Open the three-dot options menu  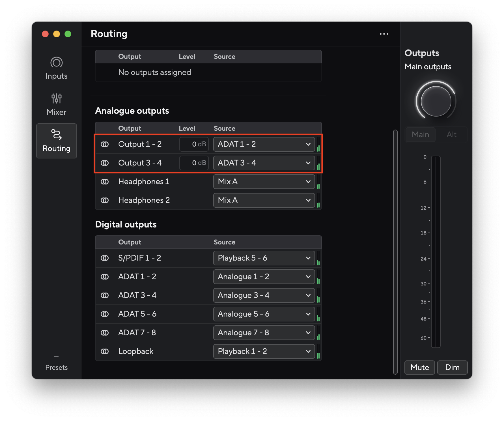tap(384, 34)
